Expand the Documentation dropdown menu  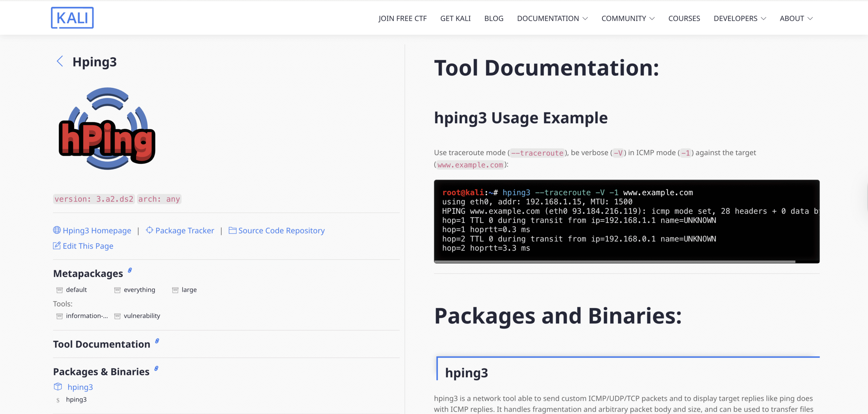[552, 18]
